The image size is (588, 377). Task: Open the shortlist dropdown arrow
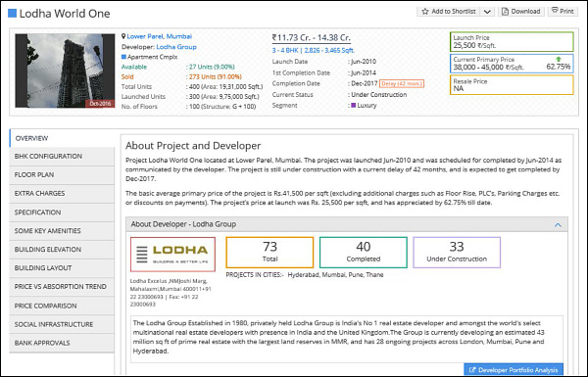[x=487, y=12]
